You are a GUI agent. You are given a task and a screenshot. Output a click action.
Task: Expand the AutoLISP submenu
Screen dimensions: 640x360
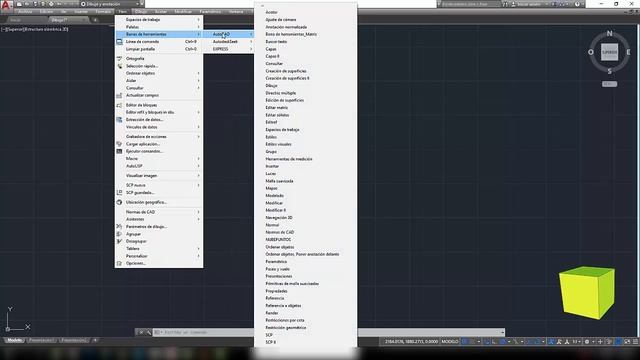pyautogui.click(x=159, y=166)
